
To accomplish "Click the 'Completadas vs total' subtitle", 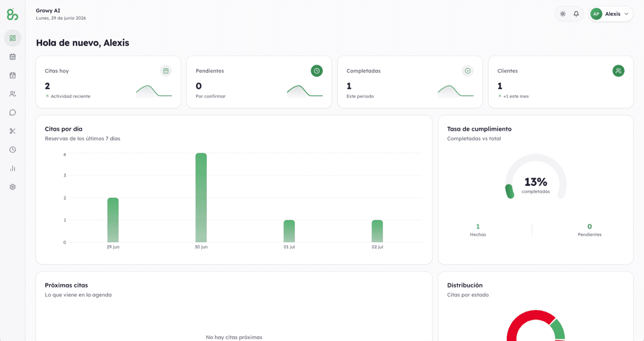I will coord(474,139).
